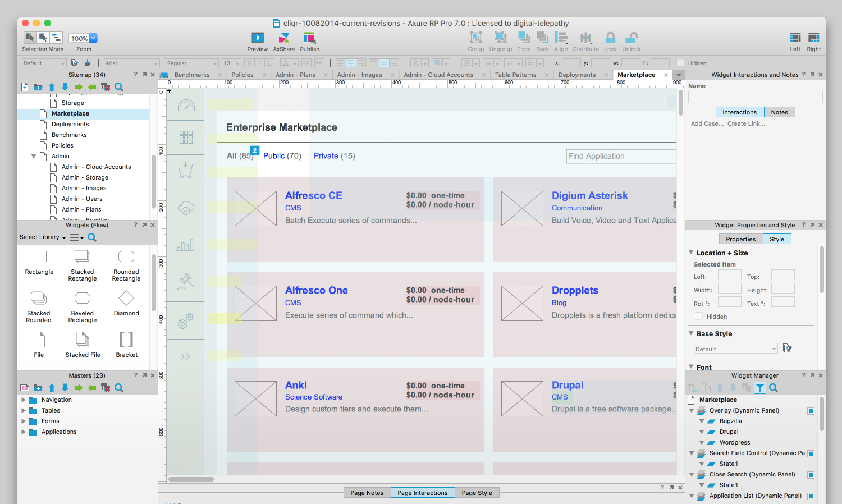Search the Sitemap with magnifier icon
The height and width of the screenshot is (504, 842).
pyautogui.click(x=119, y=87)
